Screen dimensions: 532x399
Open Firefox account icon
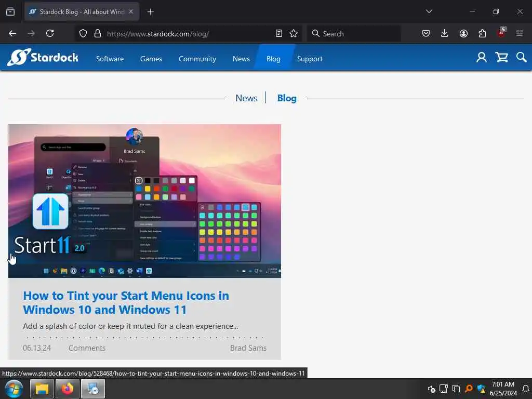pos(463,34)
